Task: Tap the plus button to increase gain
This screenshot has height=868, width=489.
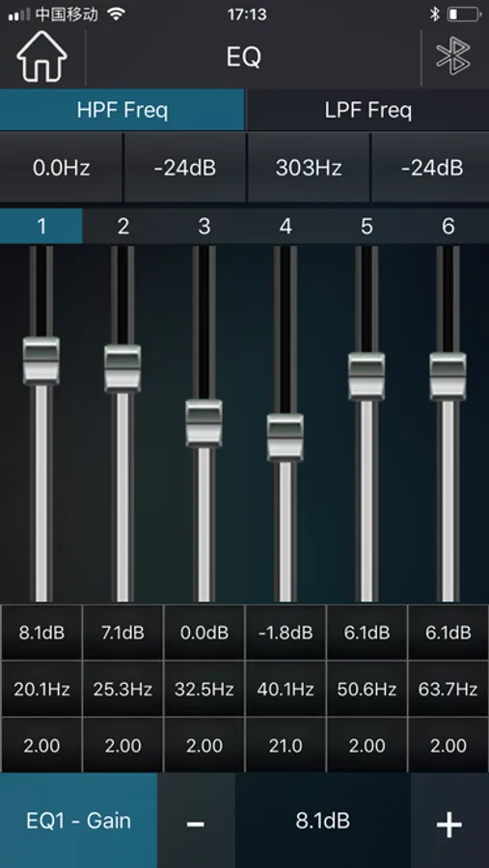Action: click(449, 822)
